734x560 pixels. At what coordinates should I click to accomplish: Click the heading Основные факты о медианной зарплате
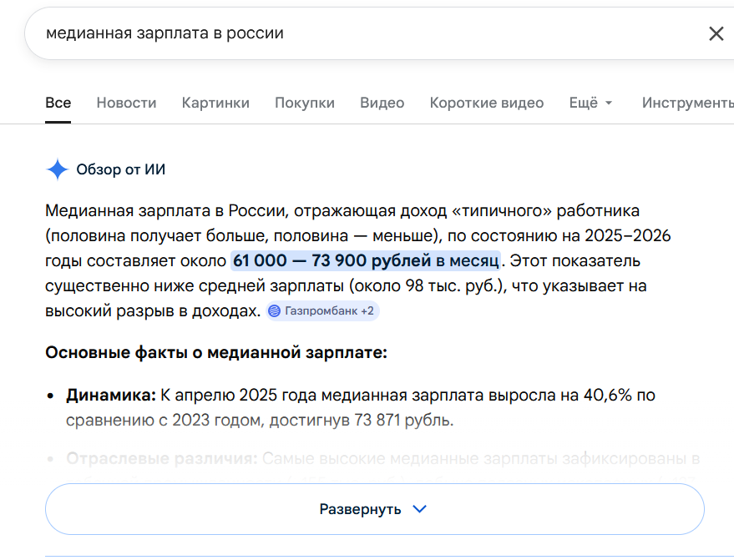point(216,352)
